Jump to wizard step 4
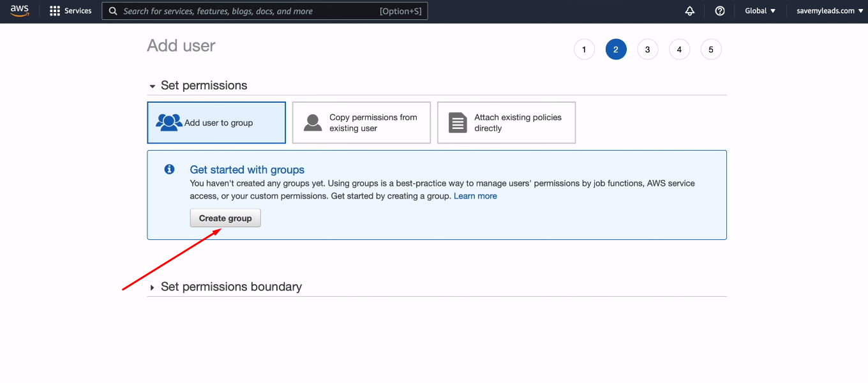 tap(679, 49)
